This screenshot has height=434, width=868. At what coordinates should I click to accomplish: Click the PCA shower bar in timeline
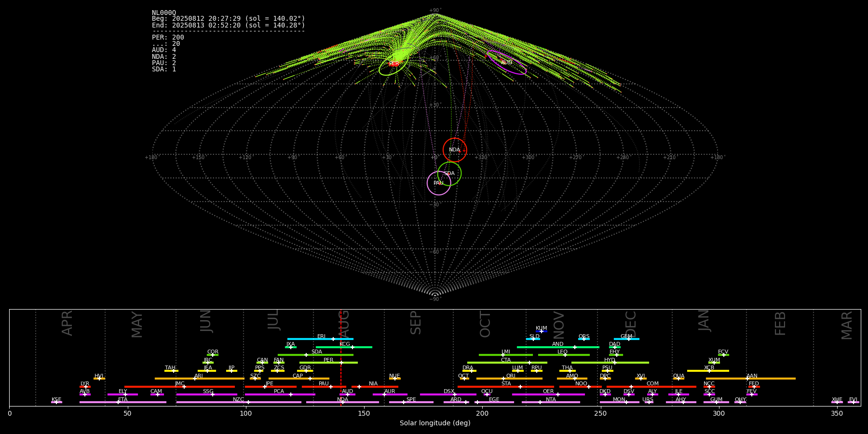click(280, 394)
